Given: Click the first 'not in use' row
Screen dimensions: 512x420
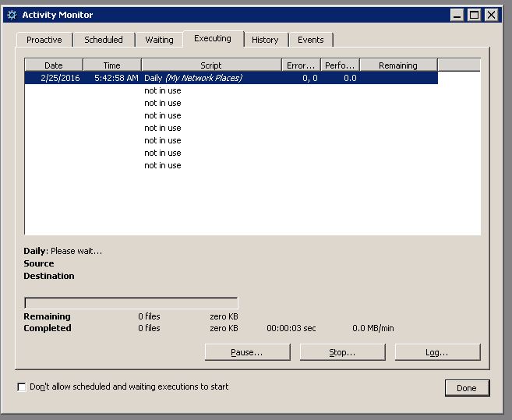Looking at the screenshot, I should pos(163,90).
